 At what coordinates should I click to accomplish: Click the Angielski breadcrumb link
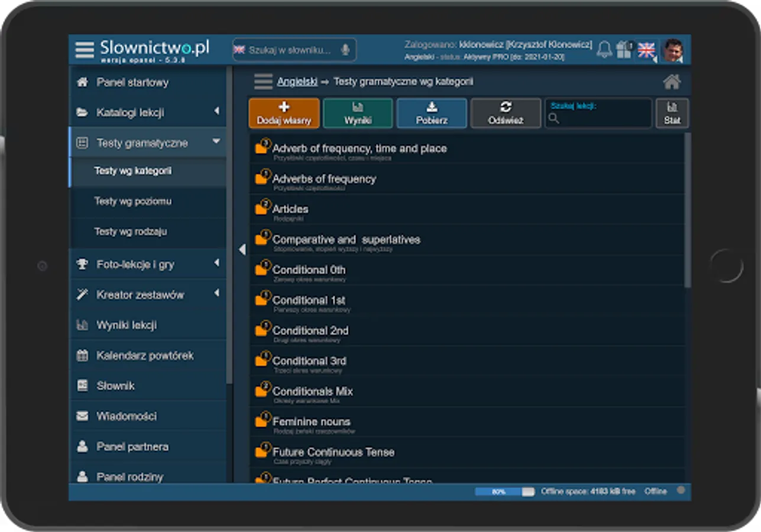(x=297, y=82)
